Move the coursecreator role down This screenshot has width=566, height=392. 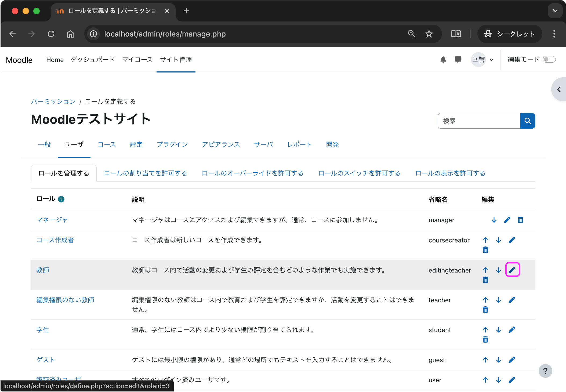(x=498, y=240)
